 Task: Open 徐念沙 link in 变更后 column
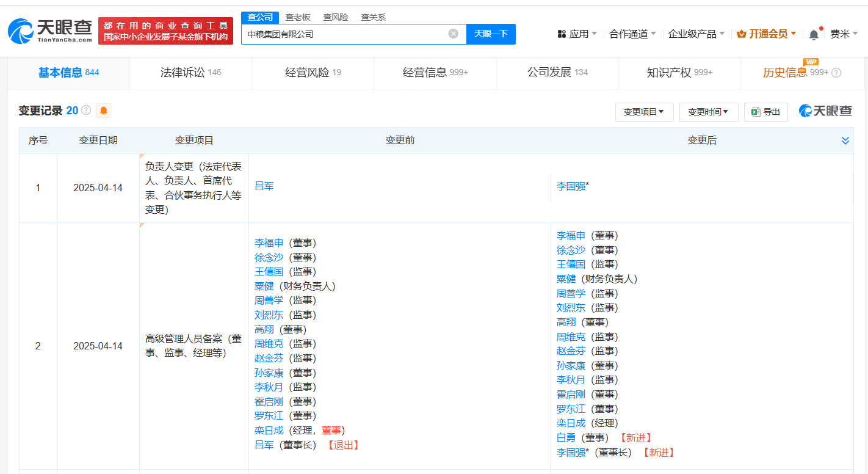(x=571, y=250)
